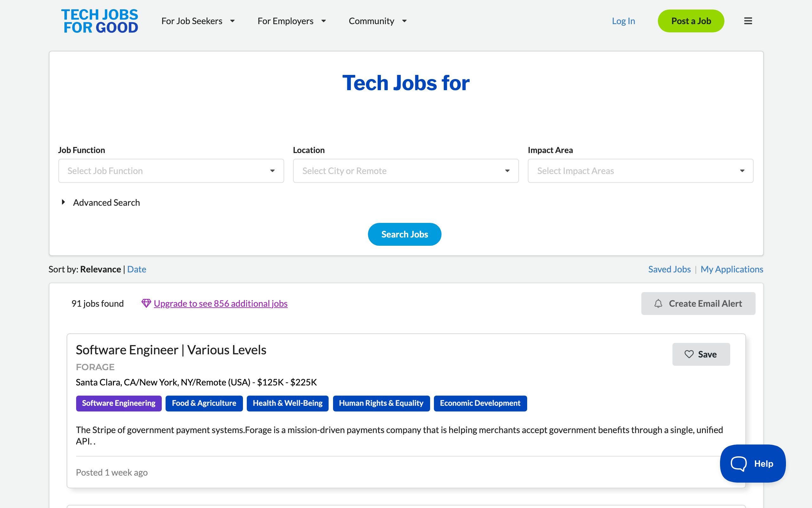
Task: Click the bell icon in Create Email Alert
Action: (658, 304)
